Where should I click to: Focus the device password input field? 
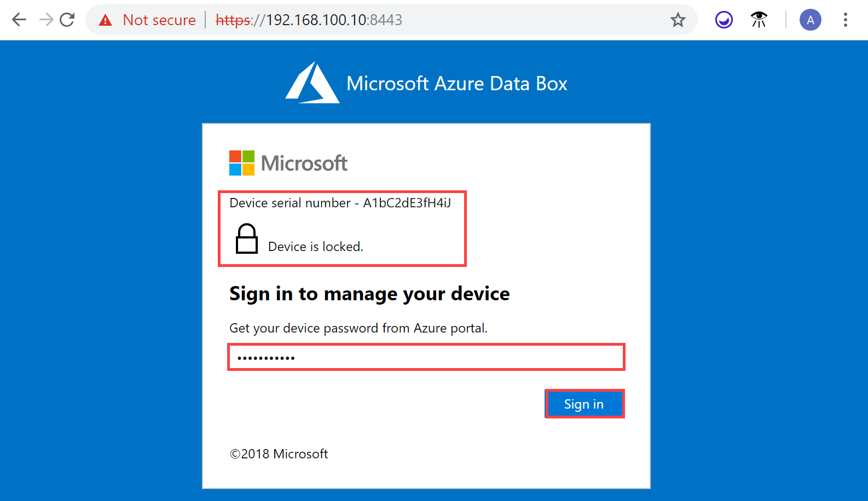pos(426,357)
